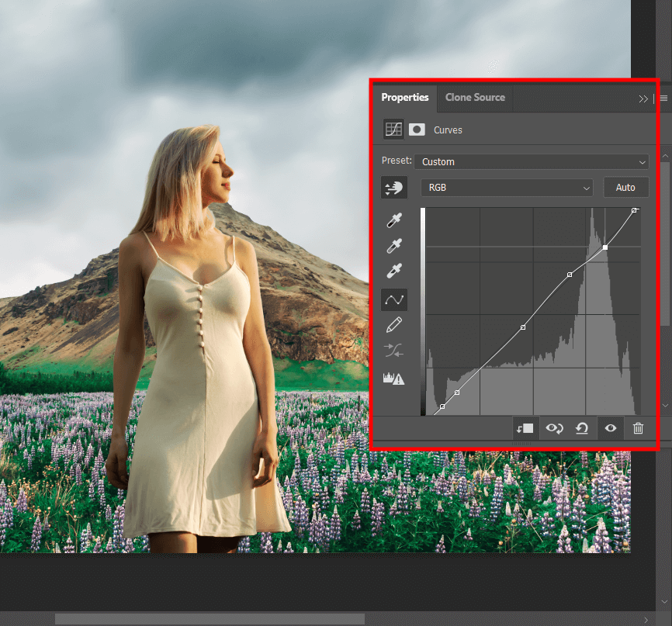View previous state of the adjustment
The image size is (672, 626).
point(554,428)
